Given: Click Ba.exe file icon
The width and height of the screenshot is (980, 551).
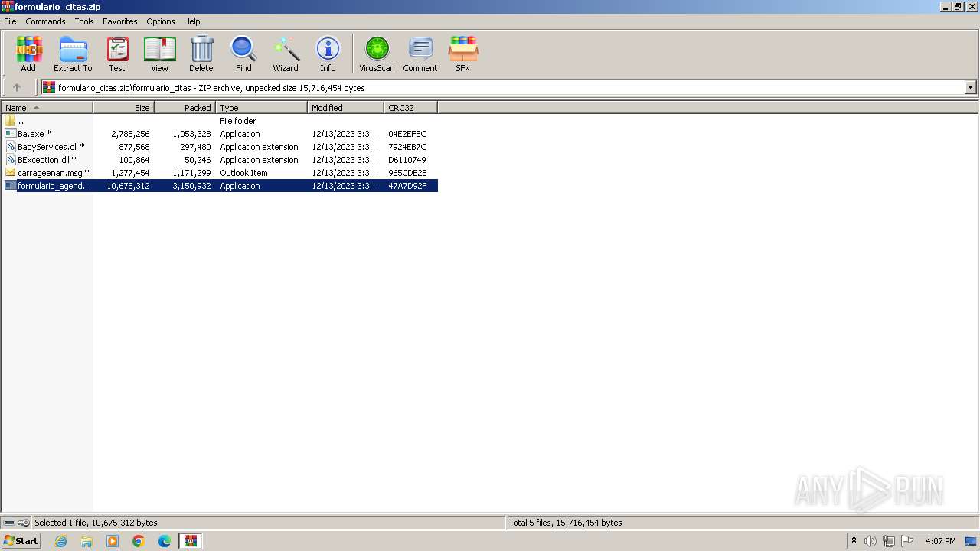Looking at the screenshot, I should click(10, 134).
